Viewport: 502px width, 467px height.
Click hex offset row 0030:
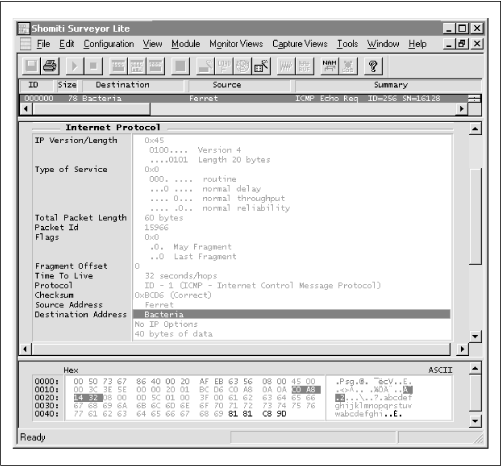(47, 406)
